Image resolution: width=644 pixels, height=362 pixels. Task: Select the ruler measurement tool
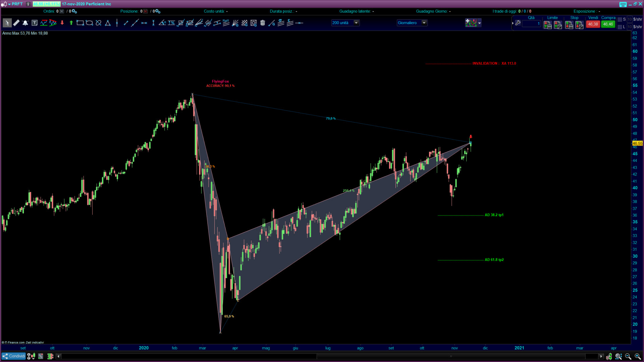16,23
